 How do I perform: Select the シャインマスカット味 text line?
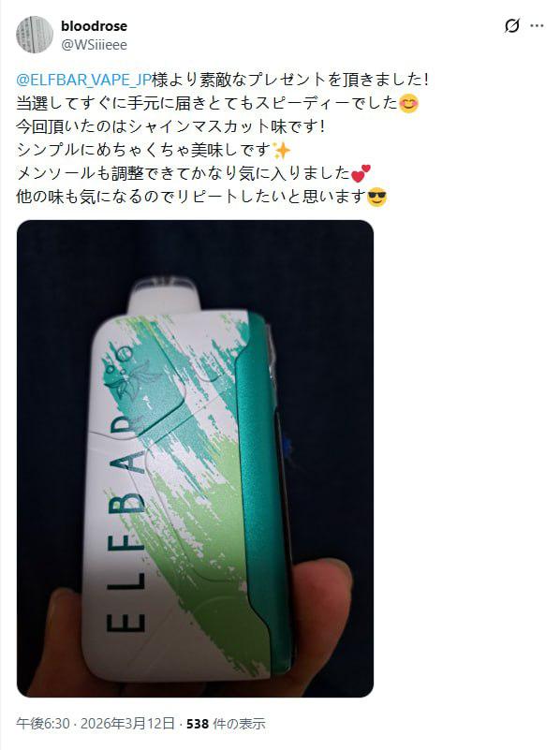click(170, 126)
